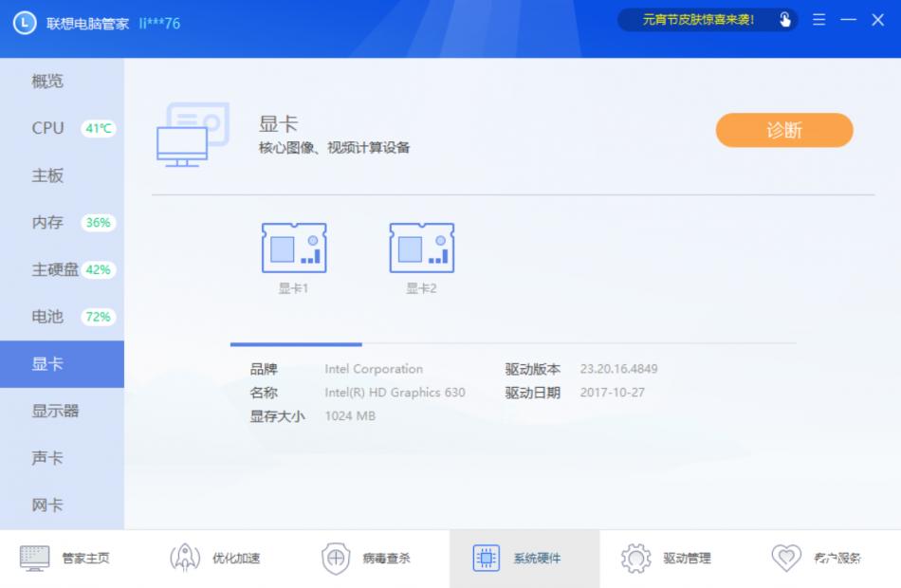Open the hamburger menu in title bar

pyautogui.click(x=818, y=19)
